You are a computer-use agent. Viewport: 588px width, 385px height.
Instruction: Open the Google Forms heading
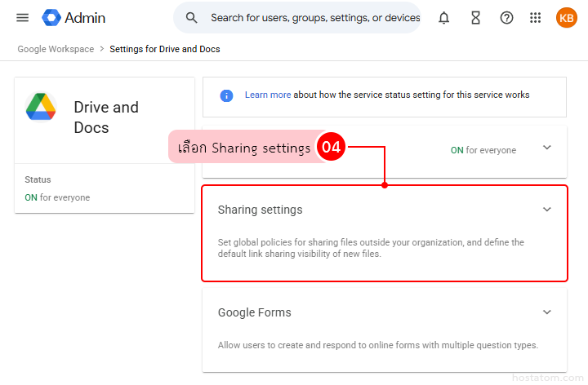click(254, 312)
